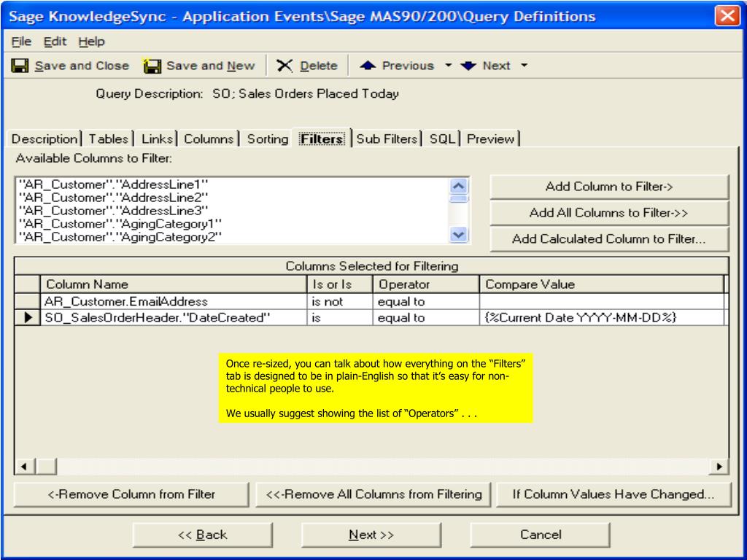Open the Help menu
This screenshot has height=560, width=747.
(x=91, y=42)
